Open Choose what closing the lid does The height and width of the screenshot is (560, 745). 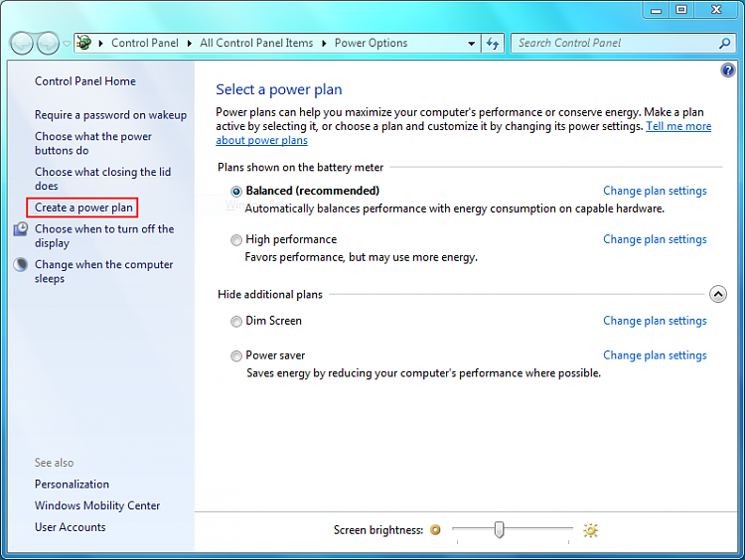[x=102, y=179]
